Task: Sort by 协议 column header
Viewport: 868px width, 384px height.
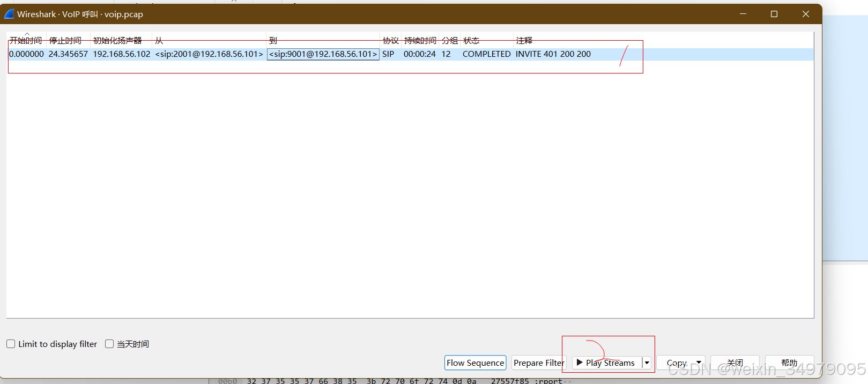Action: [391, 40]
